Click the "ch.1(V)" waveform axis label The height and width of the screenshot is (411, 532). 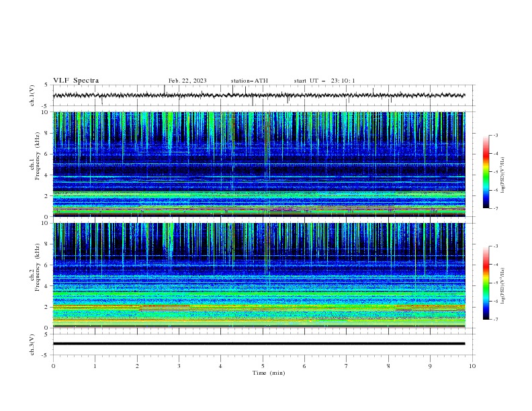32,95
